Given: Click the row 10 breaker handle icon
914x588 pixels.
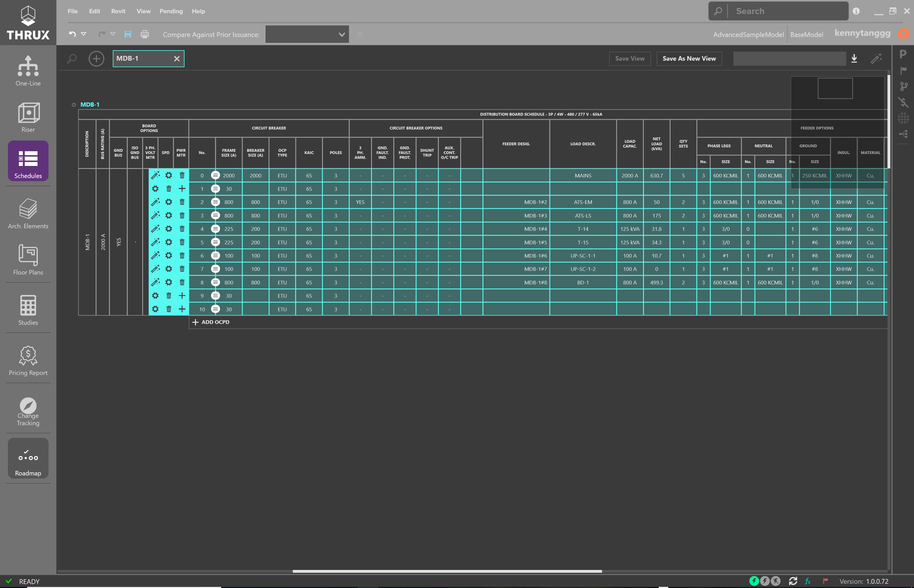Looking at the screenshot, I should coord(216,309).
